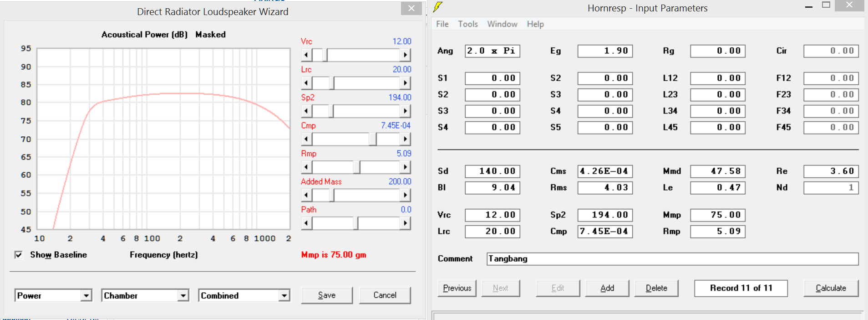Click the Le field showing 0.47
868x320 pixels.
tap(718, 188)
